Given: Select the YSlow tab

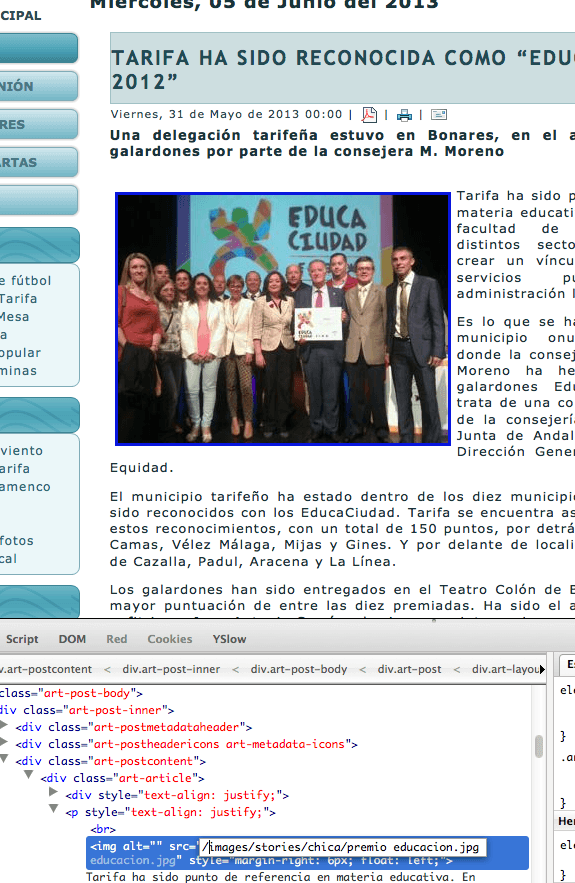Looking at the screenshot, I should coord(229,639).
